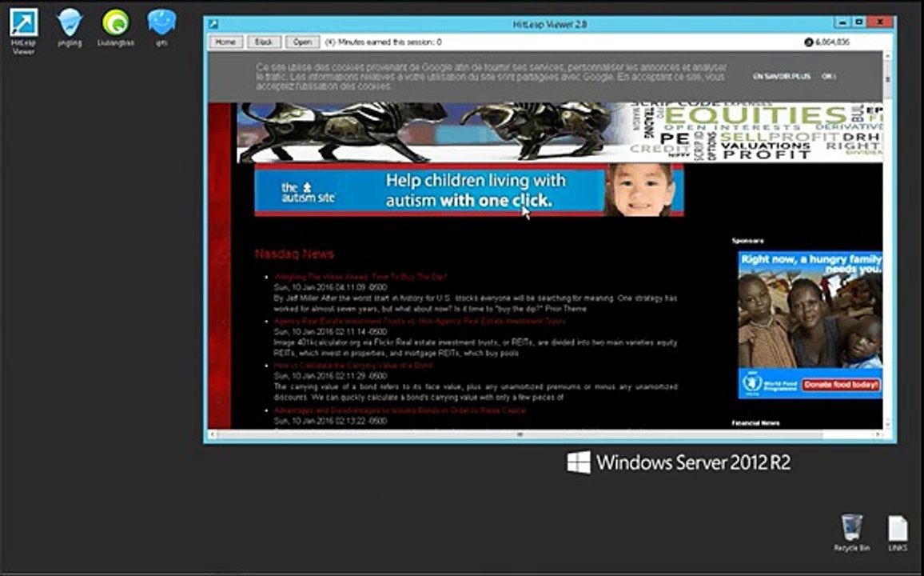Select the LINKS file on desktop

click(x=898, y=532)
